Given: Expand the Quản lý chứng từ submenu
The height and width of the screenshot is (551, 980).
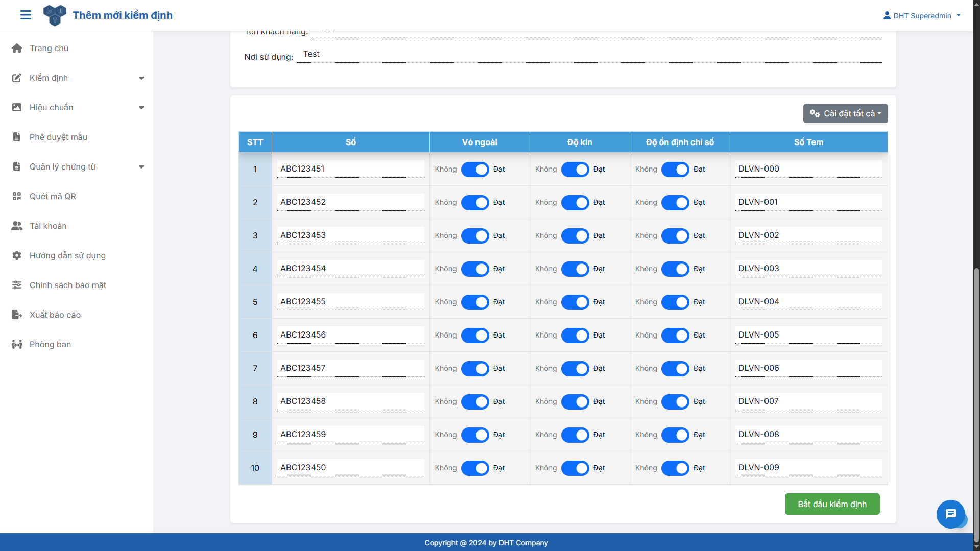Looking at the screenshot, I should pos(141,167).
